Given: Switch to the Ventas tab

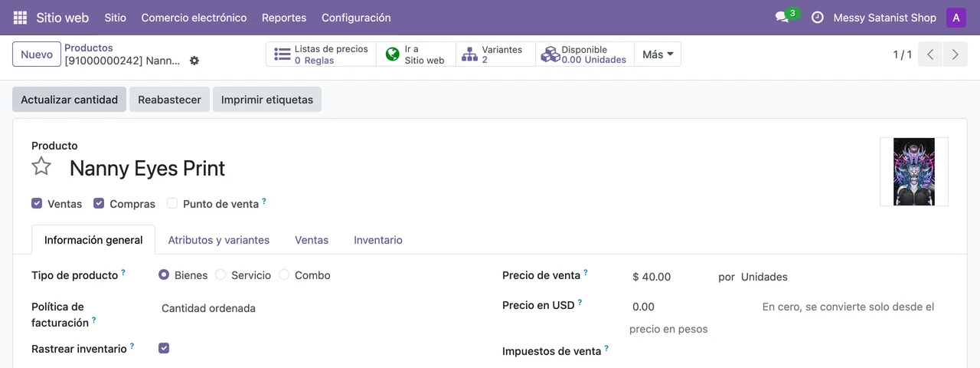Looking at the screenshot, I should pos(312,240).
